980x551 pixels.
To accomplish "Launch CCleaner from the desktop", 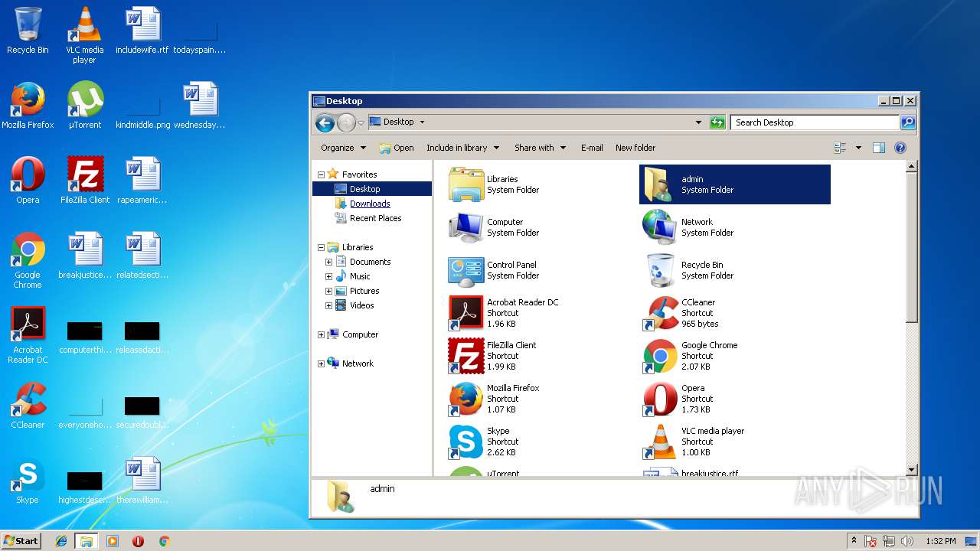I will click(x=28, y=406).
